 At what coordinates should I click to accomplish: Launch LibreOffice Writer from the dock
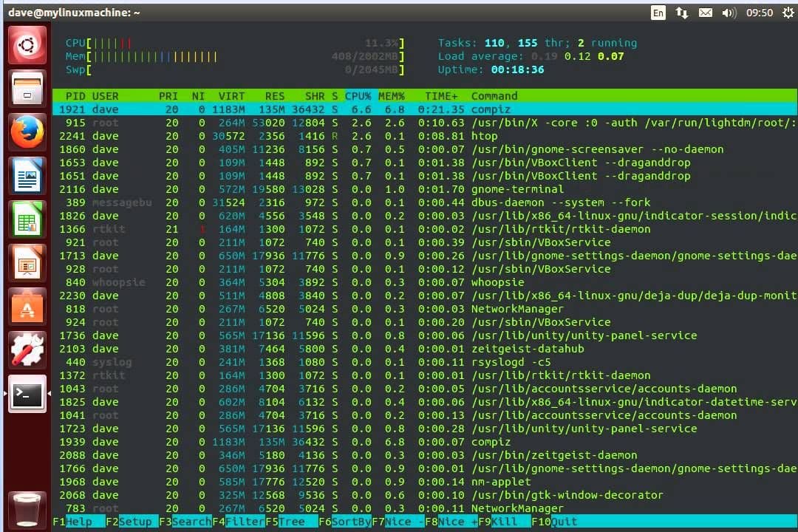point(28,178)
